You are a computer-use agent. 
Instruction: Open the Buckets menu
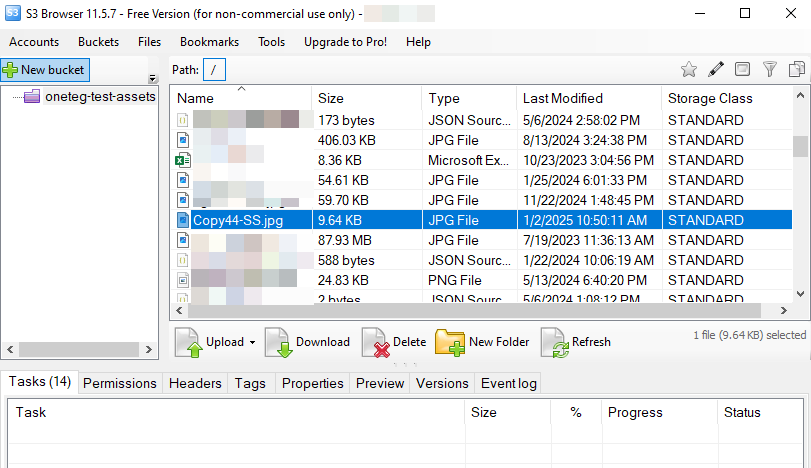[x=98, y=42]
